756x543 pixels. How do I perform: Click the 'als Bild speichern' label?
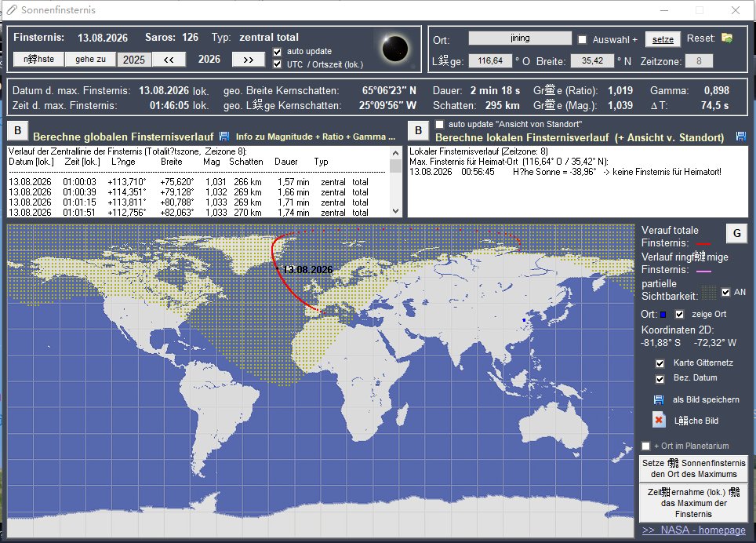(706, 399)
